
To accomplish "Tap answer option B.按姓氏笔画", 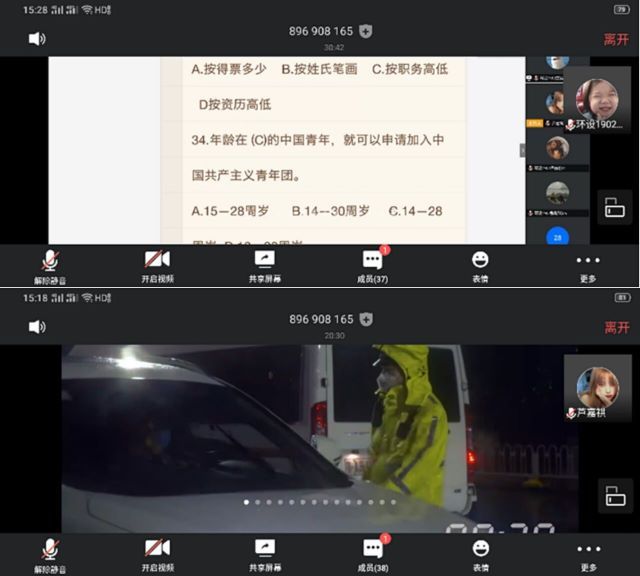I will (319, 69).
